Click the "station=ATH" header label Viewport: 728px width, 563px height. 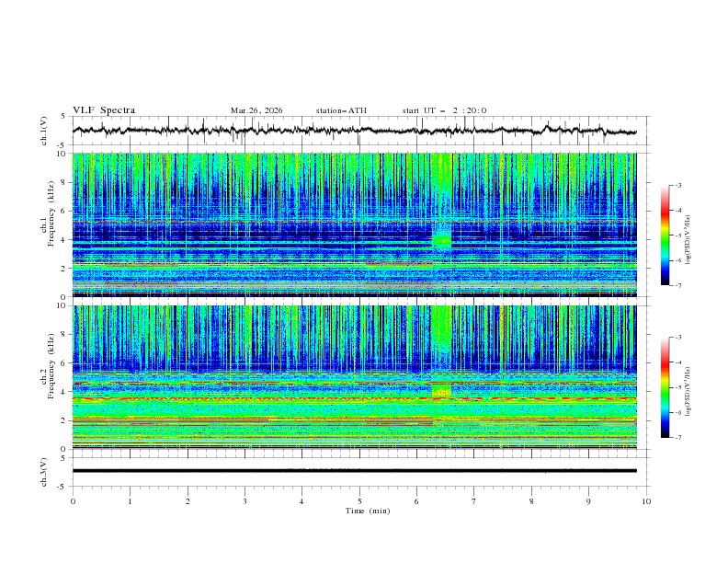pyautogui.click(x=341, y=110)
